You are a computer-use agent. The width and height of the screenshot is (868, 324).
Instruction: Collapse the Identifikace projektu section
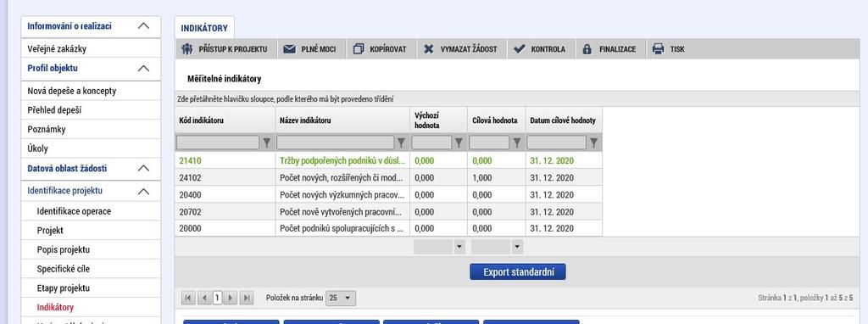[x=143, y=191]
